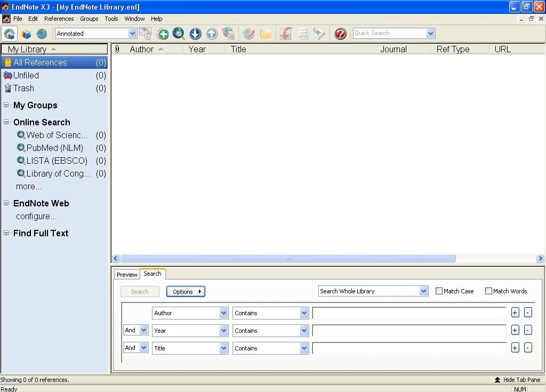
Task: Select integrated library and online search mode icon
Action: (x=10, y=34)
